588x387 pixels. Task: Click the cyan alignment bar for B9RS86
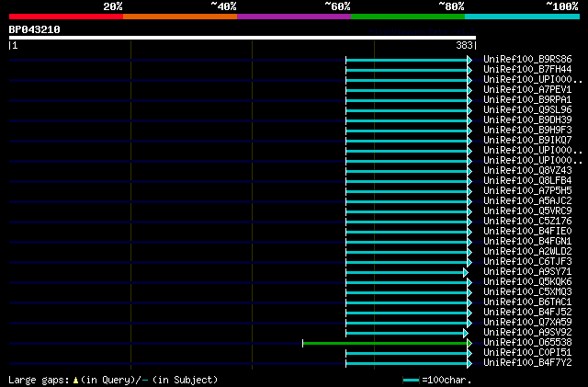(x=406, y=60)
